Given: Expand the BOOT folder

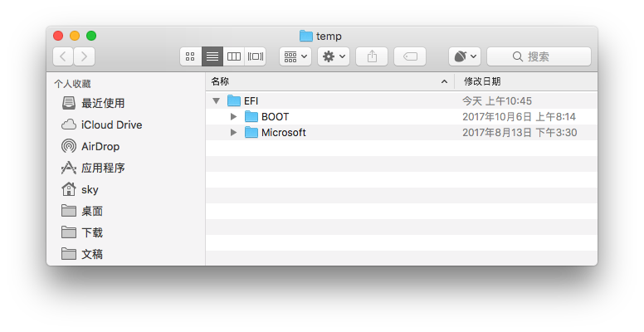Looking at the screenshot, I should pyautogui.click(x=234, y=117).
